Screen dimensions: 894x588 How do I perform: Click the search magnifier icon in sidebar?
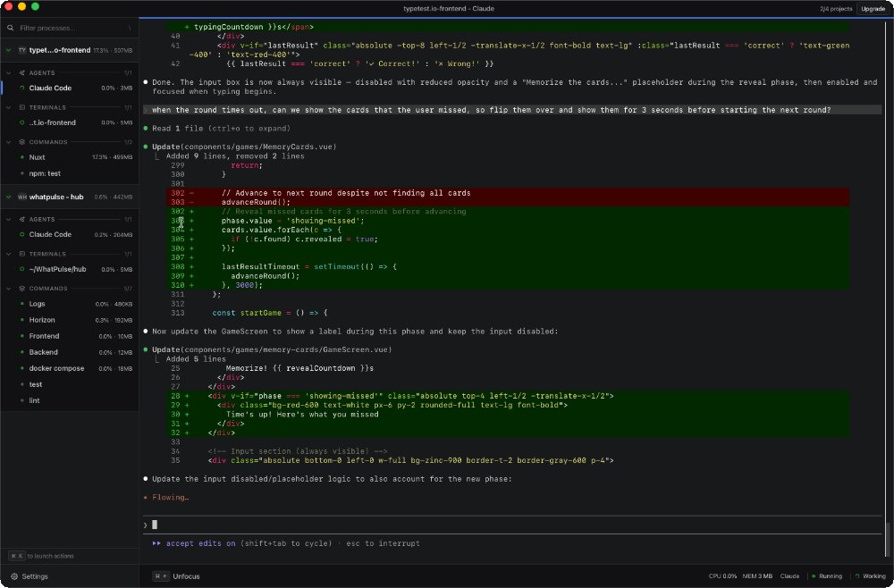[x=10, y=28]
